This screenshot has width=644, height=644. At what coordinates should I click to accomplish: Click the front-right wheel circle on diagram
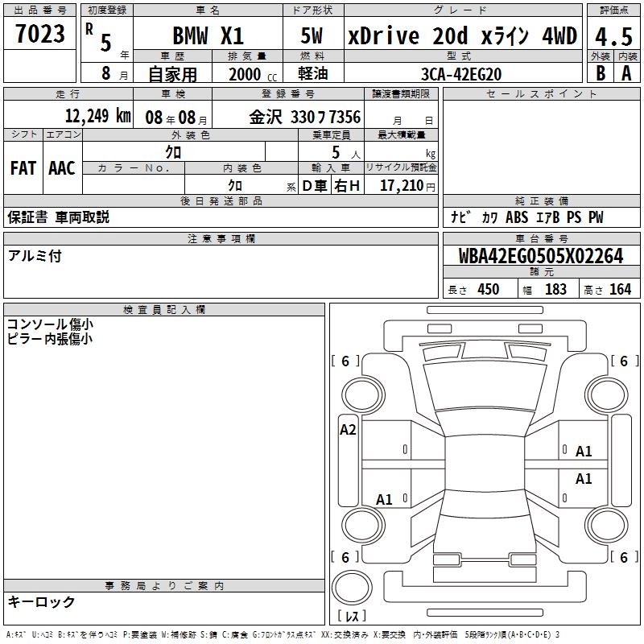[606, 395]
